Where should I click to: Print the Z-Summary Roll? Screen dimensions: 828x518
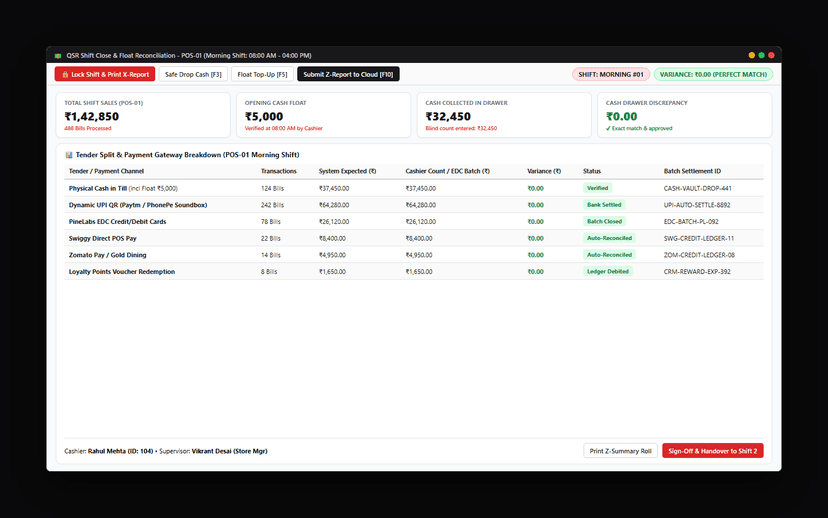[x=620, y=451]
